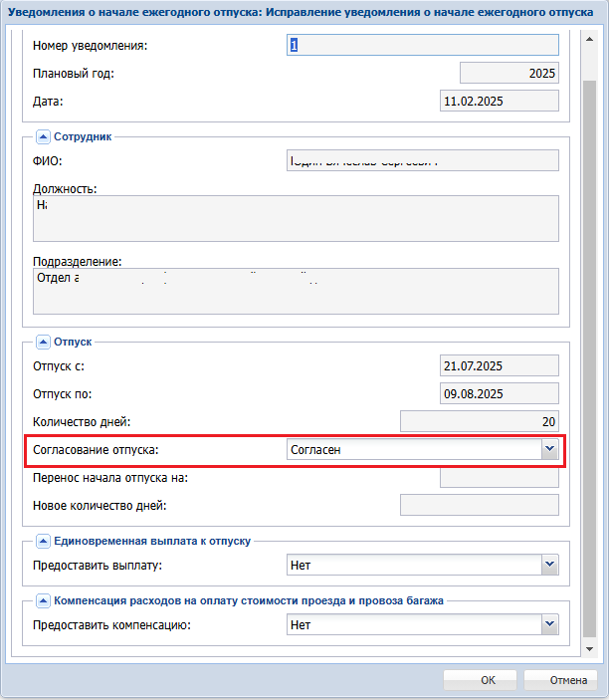
Task: Collapse the Компенсация расходов section
Action: pyautogui.click(x=43, y=600)
